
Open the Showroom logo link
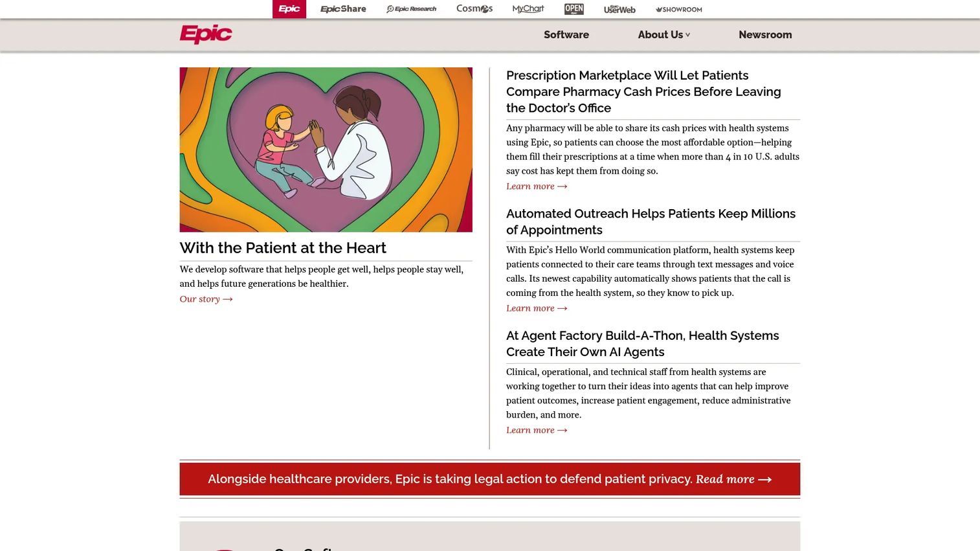679,9
